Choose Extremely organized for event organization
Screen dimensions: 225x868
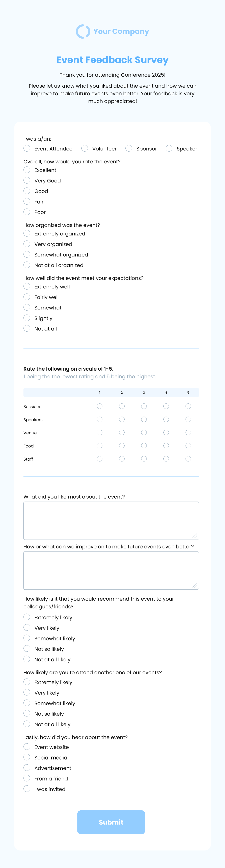tap(27, 233)
